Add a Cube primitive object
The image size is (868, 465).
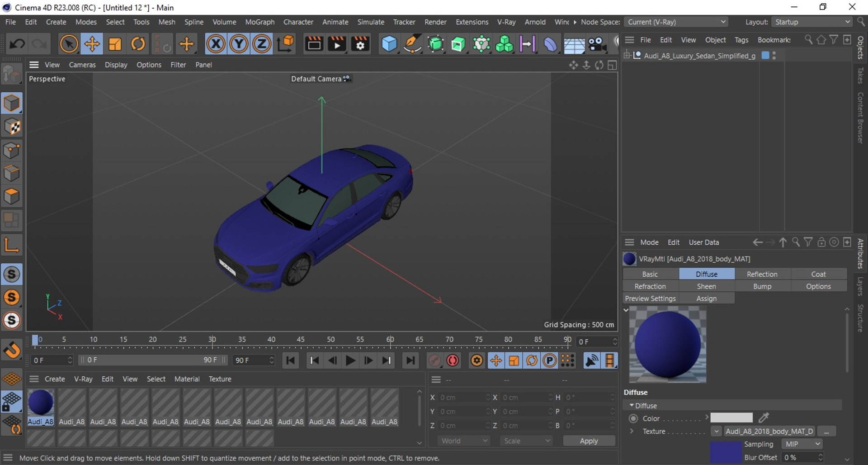tap(389, 44)
